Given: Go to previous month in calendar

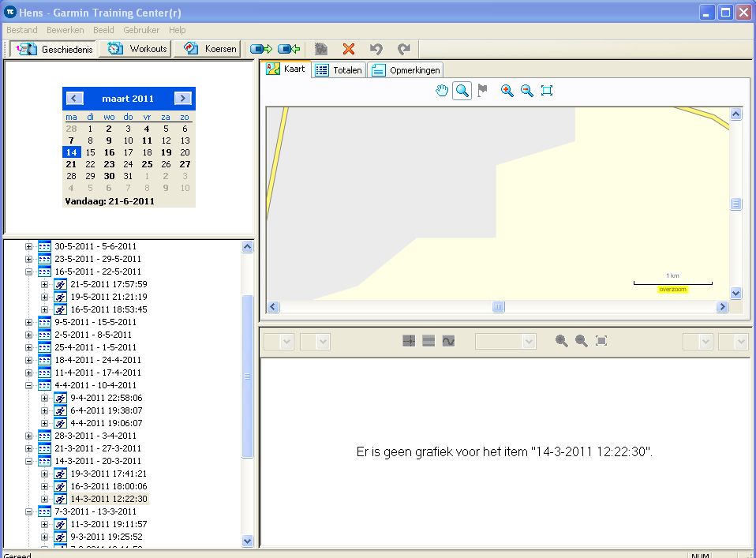Looking at the screenshot, I should [75, 99].
